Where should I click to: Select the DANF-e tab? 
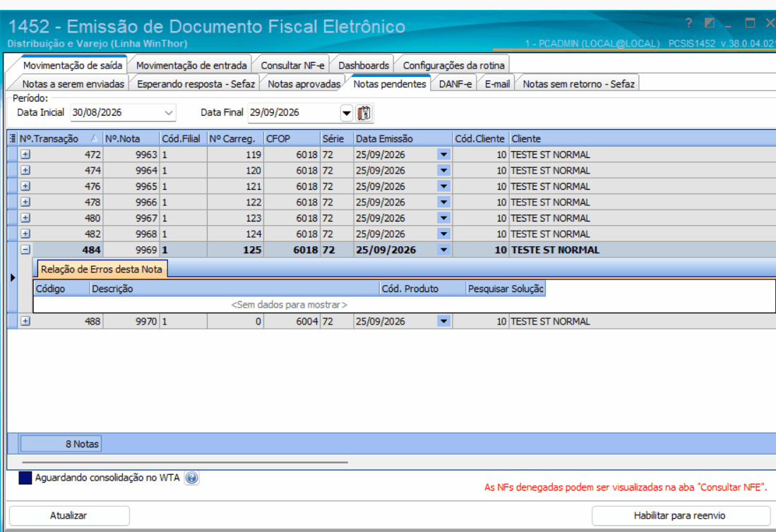click(x=455, y=84)
